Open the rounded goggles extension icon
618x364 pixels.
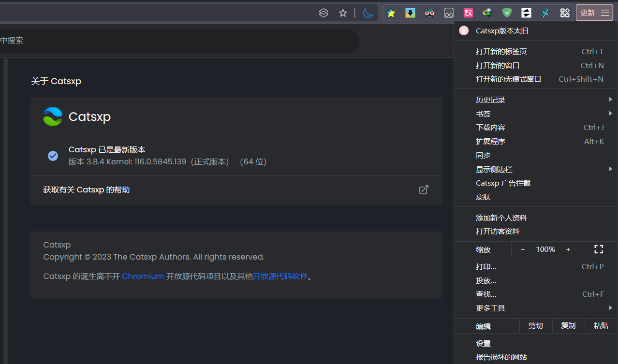pyautogui.click(x=449, y=13)
